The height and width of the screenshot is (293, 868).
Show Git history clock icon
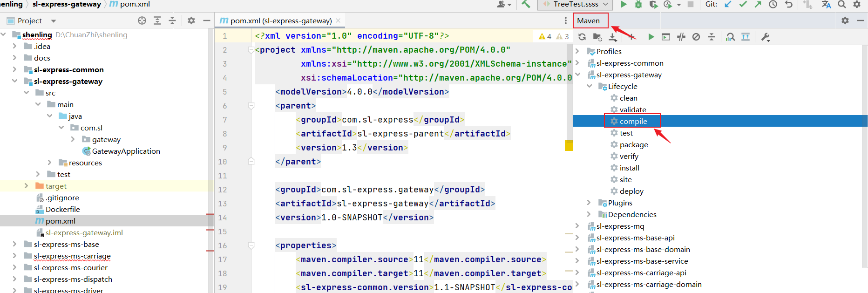tap(773, 4)
